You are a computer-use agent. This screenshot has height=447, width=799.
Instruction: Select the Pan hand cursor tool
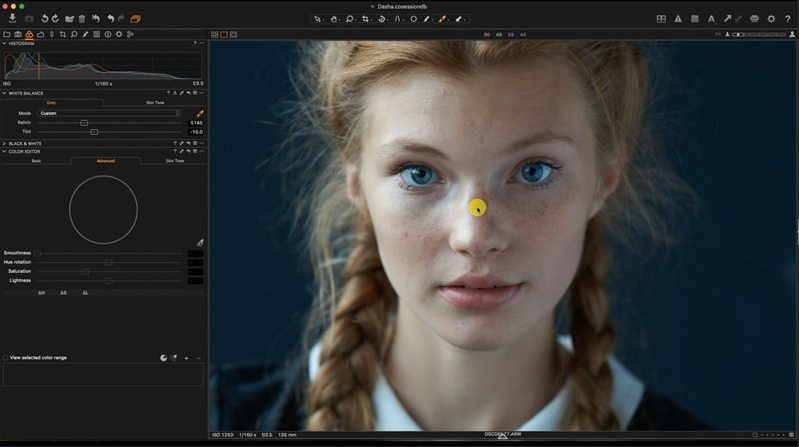click(x=334, y=18)
